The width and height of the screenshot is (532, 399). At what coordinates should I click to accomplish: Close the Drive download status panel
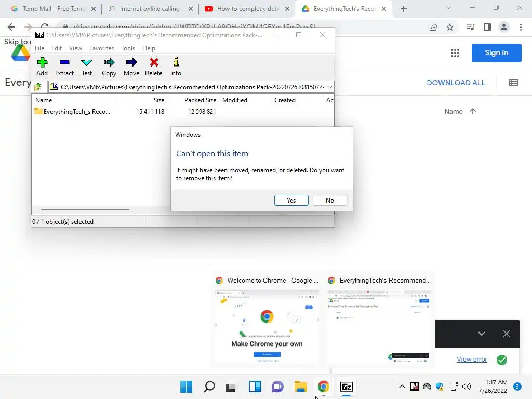pos(506,334)
